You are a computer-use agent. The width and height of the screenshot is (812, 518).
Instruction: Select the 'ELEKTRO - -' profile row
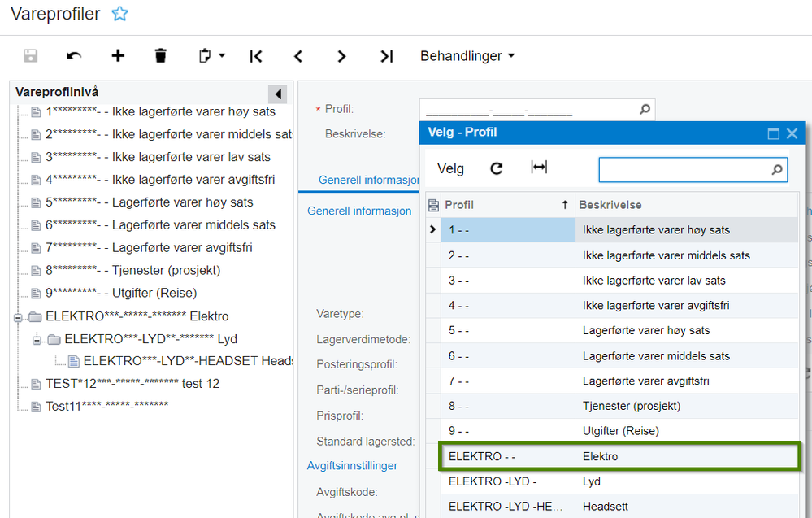point(611,456)
